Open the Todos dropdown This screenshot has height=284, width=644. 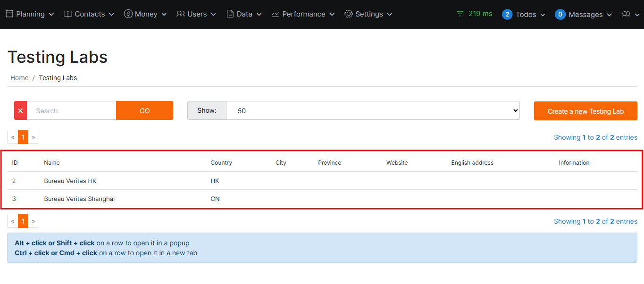point(524,15)
